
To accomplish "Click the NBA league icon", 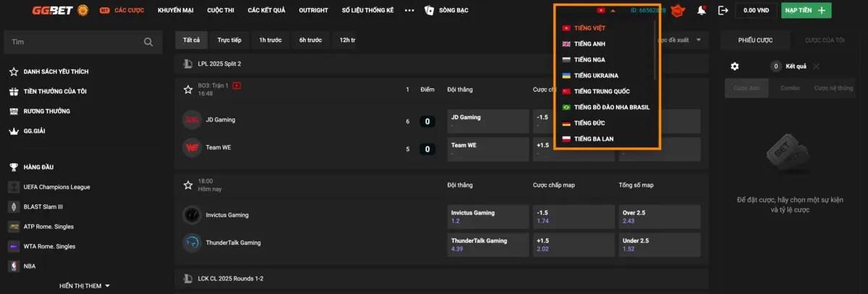I will 14,266.
